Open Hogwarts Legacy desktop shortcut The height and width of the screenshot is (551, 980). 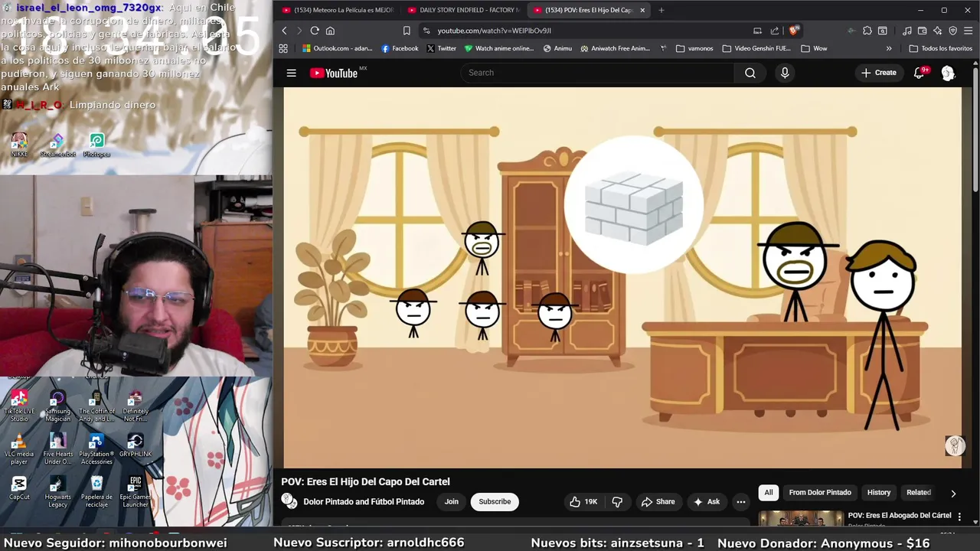[x=57, y=491]
